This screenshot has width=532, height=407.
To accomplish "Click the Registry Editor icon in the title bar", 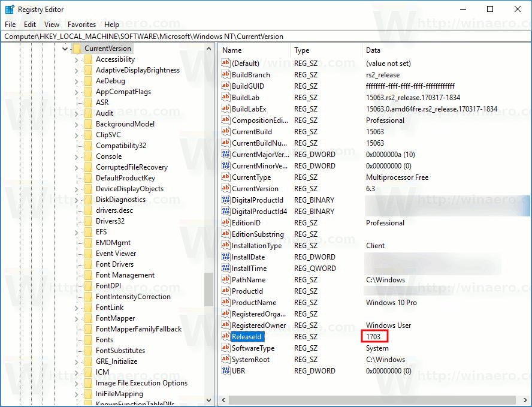I will tap(8, 9).
